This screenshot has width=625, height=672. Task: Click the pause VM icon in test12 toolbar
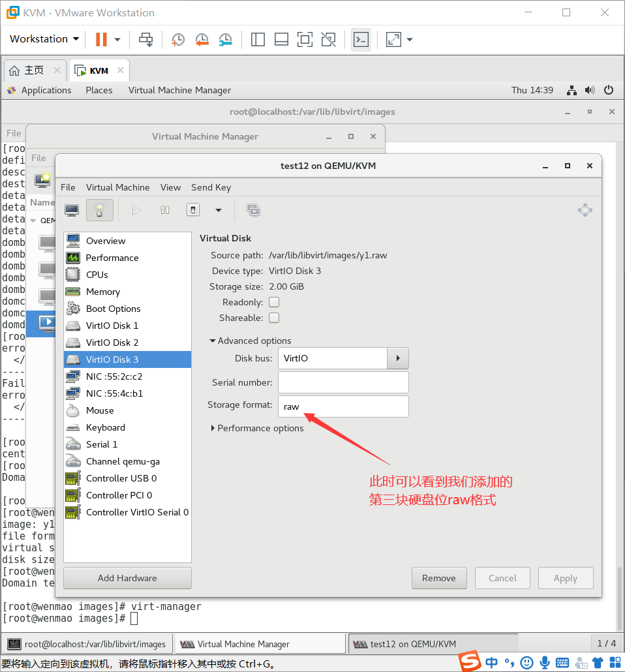[164, 210]
